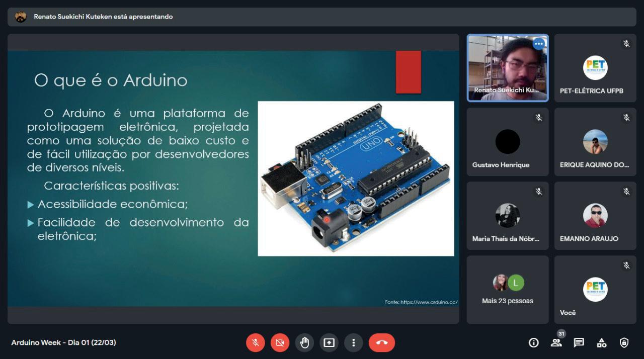Click muted mic icon on PET-ELÉTRICA tile

pos(626,44)
